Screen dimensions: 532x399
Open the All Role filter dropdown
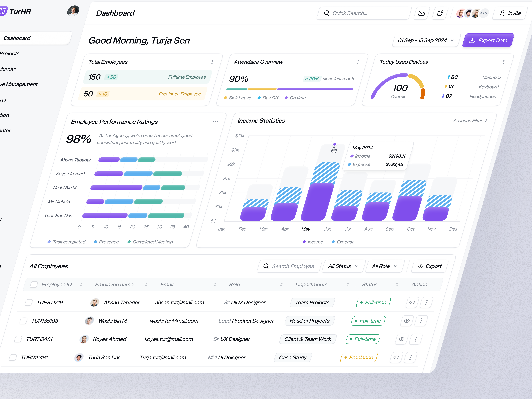point(384,266)
